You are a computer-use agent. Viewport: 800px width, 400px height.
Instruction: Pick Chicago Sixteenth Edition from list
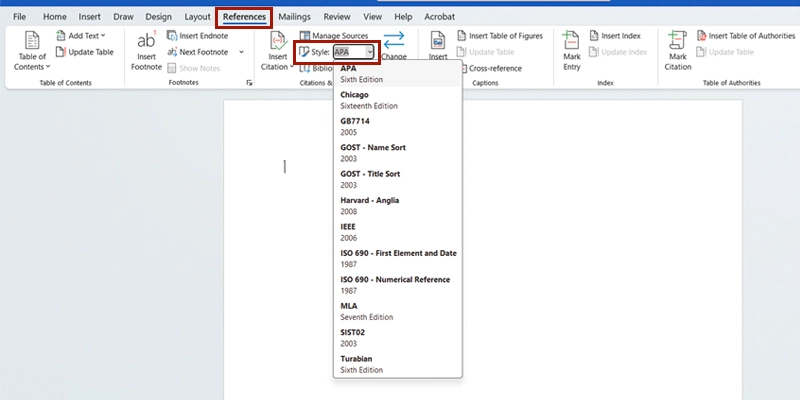pyautogui.click(x=368, y=100)
